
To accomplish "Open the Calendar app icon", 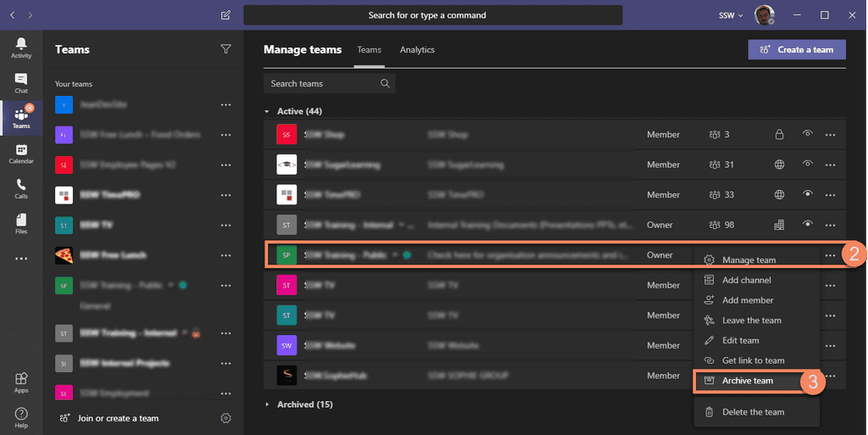I will point(21,153).
